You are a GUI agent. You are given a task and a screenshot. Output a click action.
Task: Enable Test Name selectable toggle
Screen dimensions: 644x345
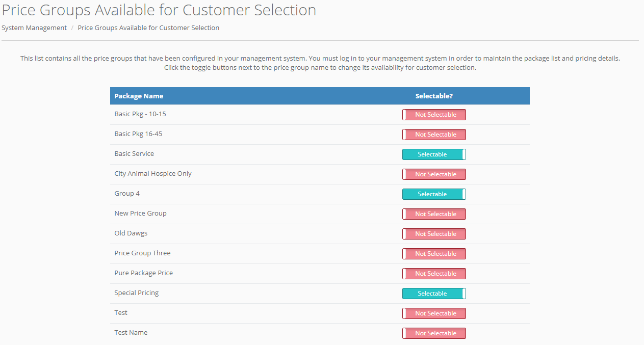coord(434,333)
